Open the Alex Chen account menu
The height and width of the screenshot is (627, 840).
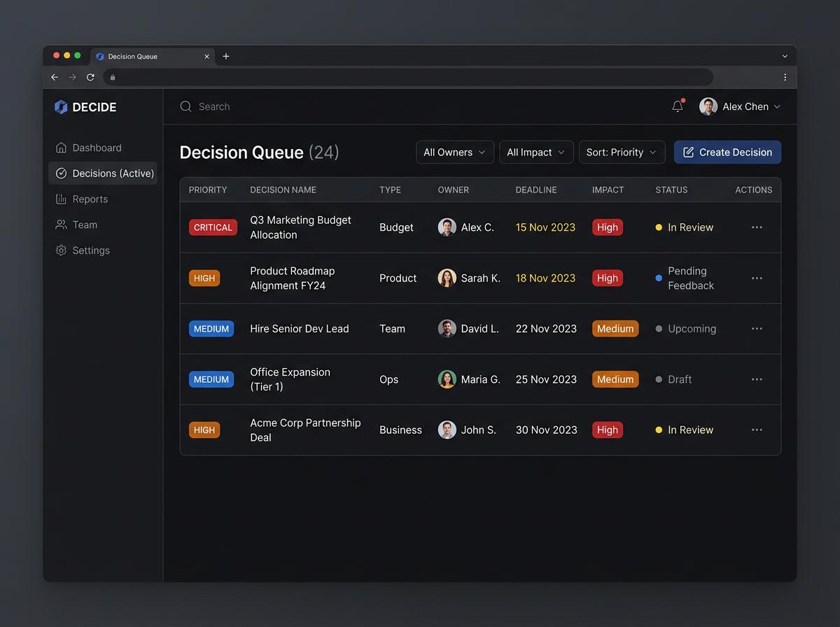pos(740,106)
